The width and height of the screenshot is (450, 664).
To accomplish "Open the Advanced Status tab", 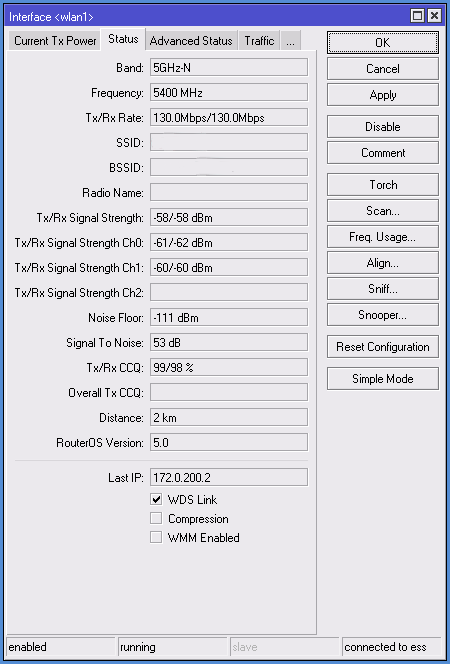I will coord(191,41).
